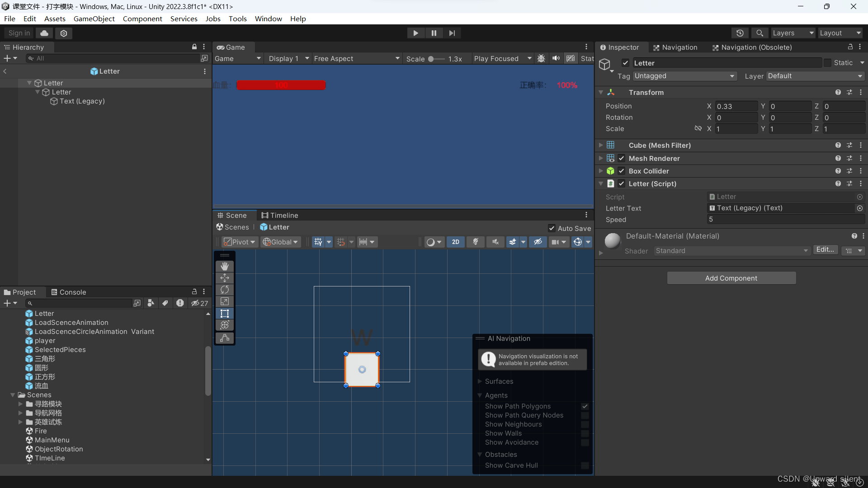868x488 pixels.
Task: Click the Speed input field in Letter script
Action: click(786, 220)
